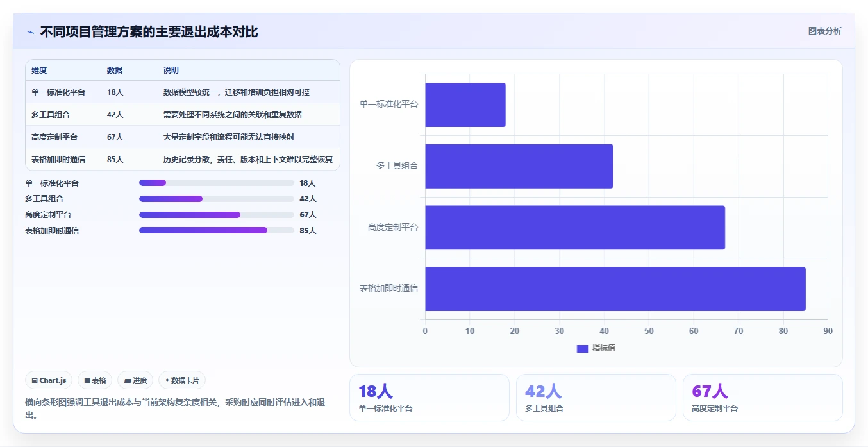Click the 维度 column header
Viewport: 868px width, 447px height.
[39, 71]
